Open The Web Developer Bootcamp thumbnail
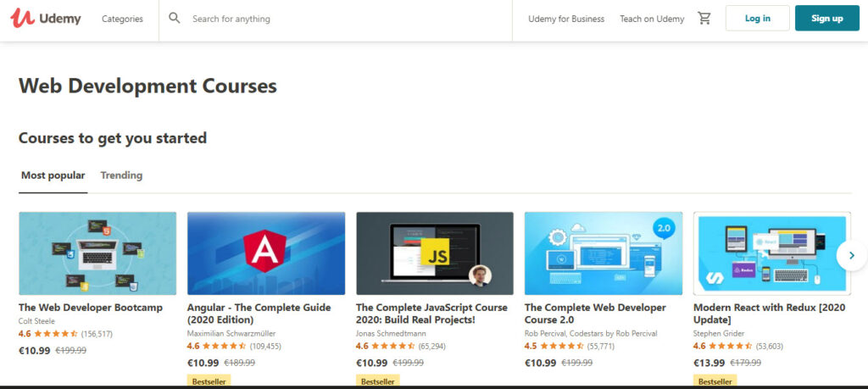The height and width of the screenshot is (389, 868). (x=97, y=253)
